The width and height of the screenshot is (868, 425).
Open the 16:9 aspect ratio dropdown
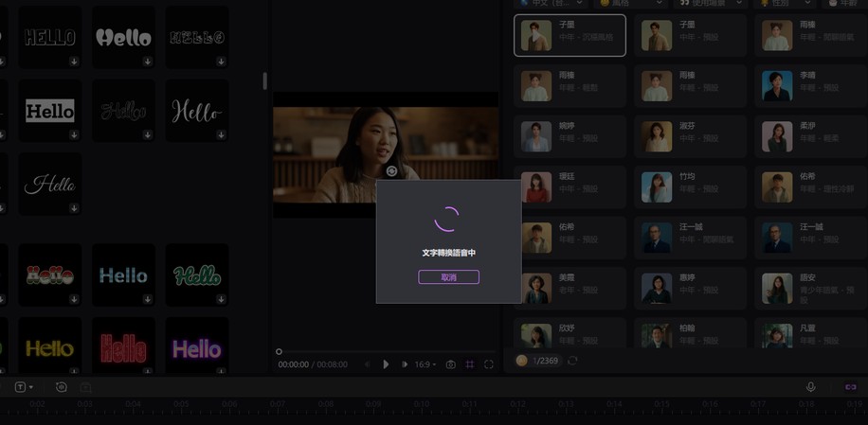tap(425, 364)
